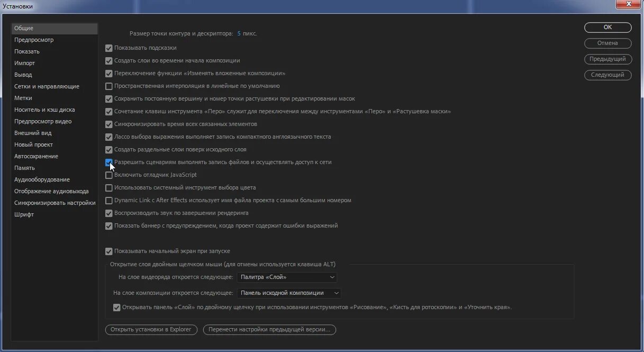The width and height of the screenshot is (644, 352).
Task: Click the path point size value 5
Action: (239, 33)
